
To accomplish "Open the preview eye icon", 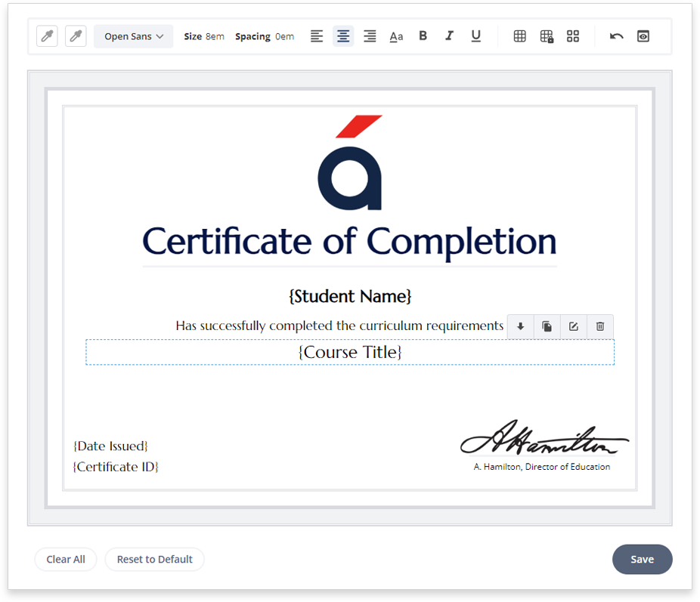I will 643,36.
